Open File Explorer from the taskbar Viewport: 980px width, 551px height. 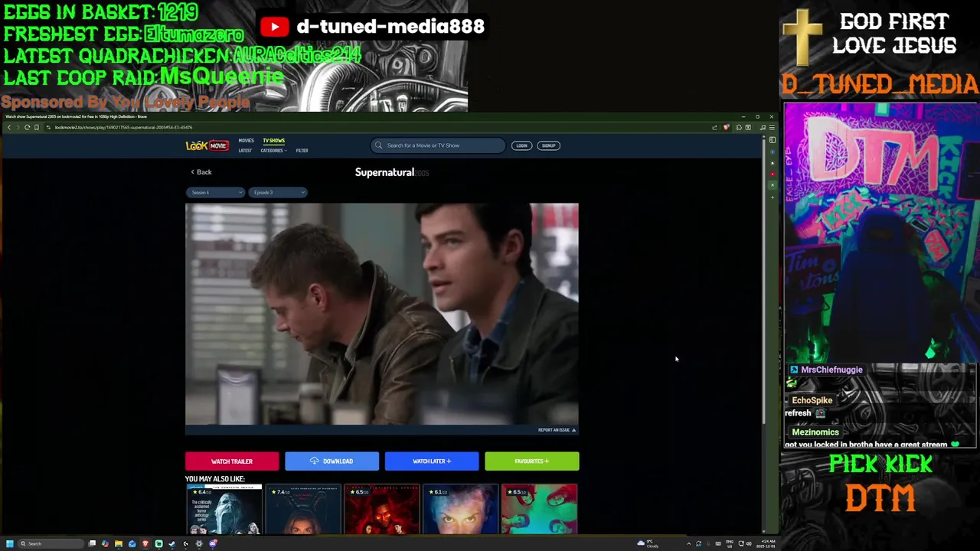(x=119, y=543)
